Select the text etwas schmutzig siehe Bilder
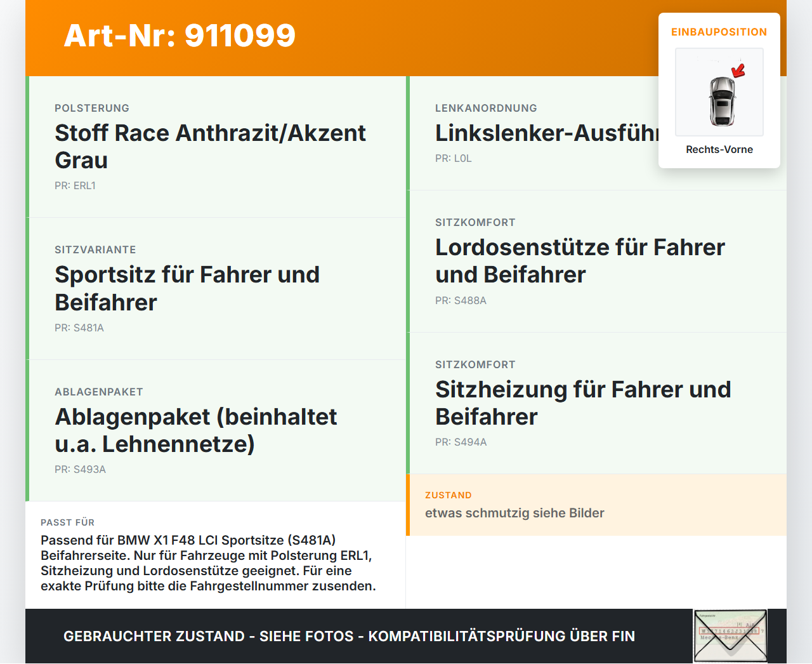 click(514, 513)
